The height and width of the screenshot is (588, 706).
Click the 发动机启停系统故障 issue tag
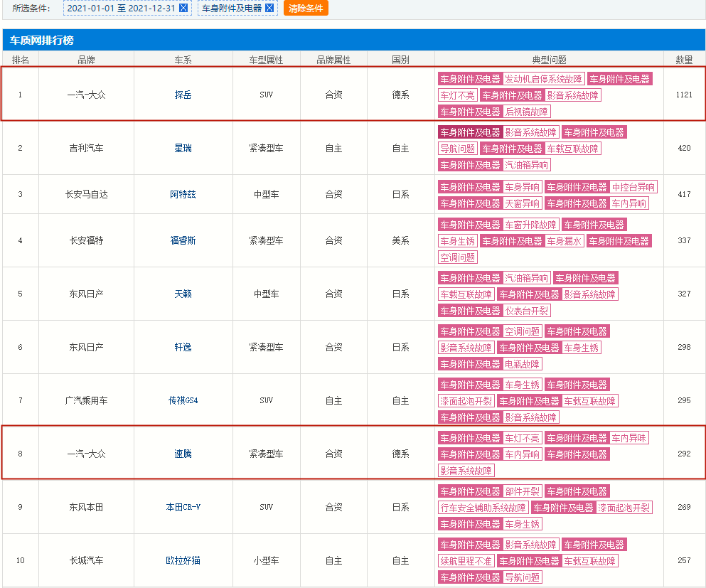click(x=543, y=79)
